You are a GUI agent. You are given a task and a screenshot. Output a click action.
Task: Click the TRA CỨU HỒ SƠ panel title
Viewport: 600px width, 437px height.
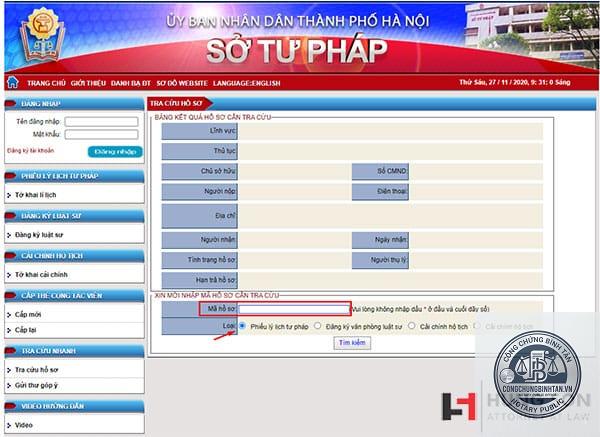click(x=176, y=103)
